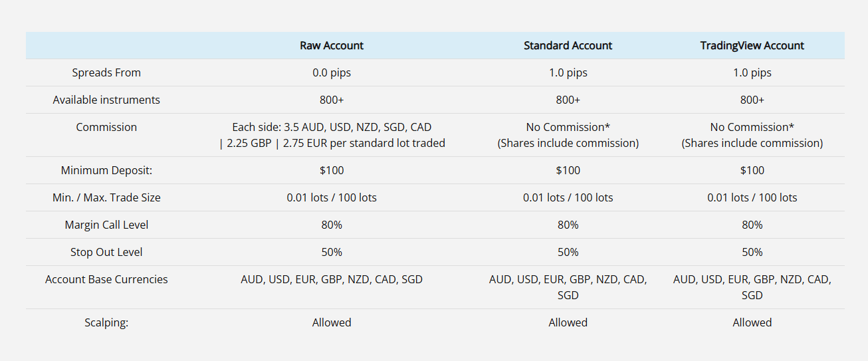Click the Min. / Max. Trade Size label
Image resolution: width=868 pixels, height=361 pixels.
106,198
